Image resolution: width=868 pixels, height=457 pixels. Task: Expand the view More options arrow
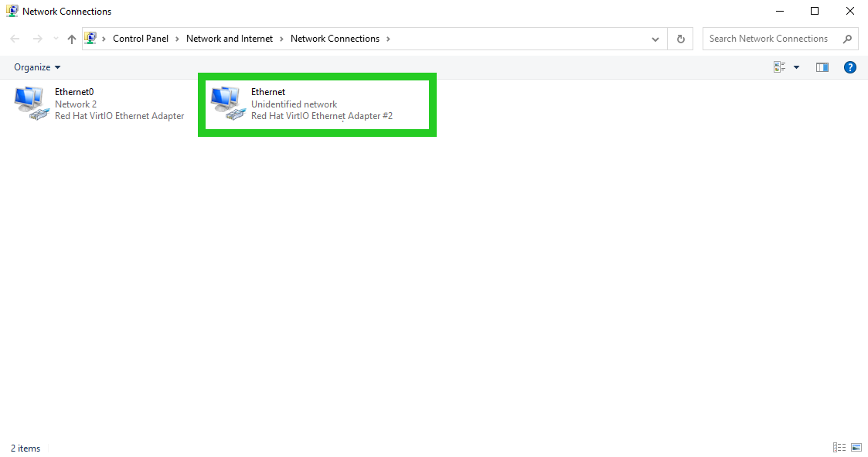tap(797, 67)
